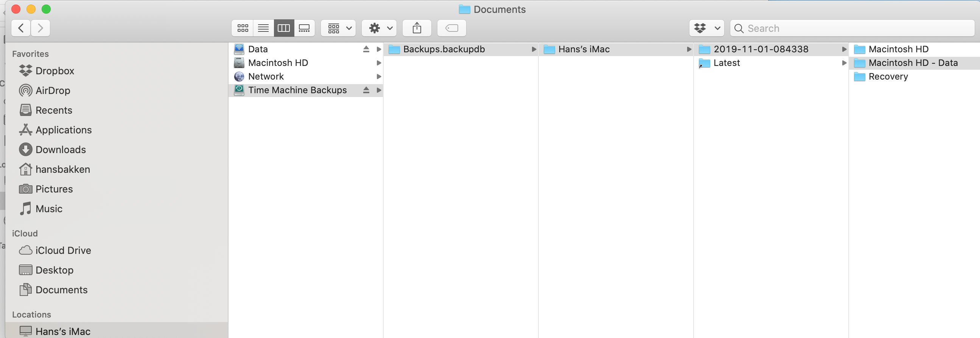This screenshot has width=980, height=338.
Task: Open the group-by arrangement dropdown
Action: pyautogui.click(x=338, y=28)
